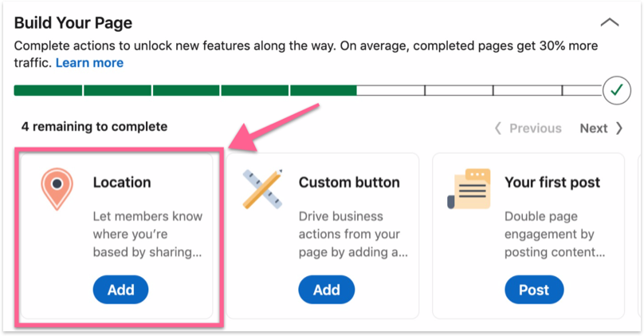Screen dimensions: 644x336
Task: Click the green checkmark circle icon
Action: tap(615, 90)
